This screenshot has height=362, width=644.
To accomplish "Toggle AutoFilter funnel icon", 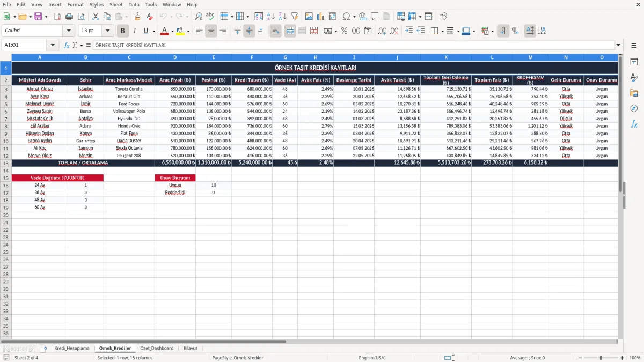I will point(295,17).
